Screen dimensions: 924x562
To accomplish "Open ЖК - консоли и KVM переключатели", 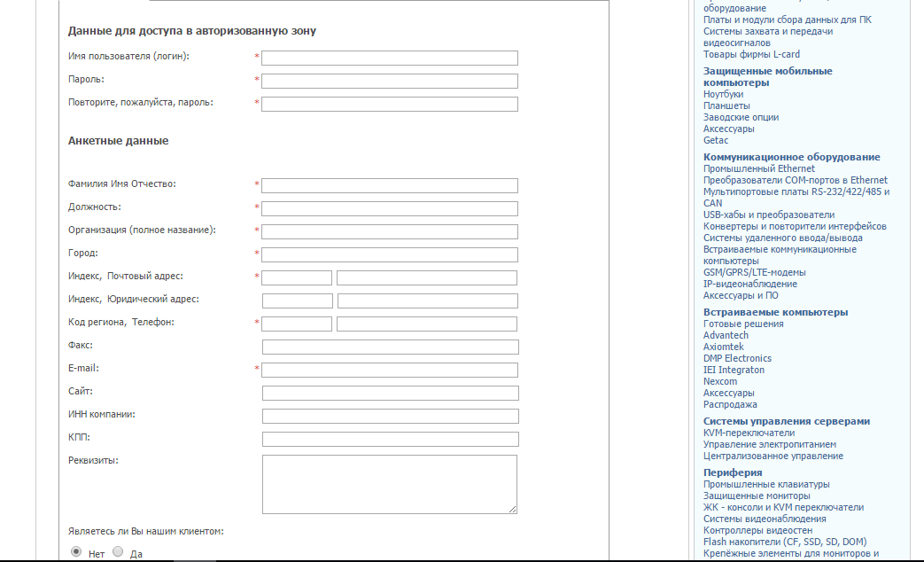I will point(783,507).
